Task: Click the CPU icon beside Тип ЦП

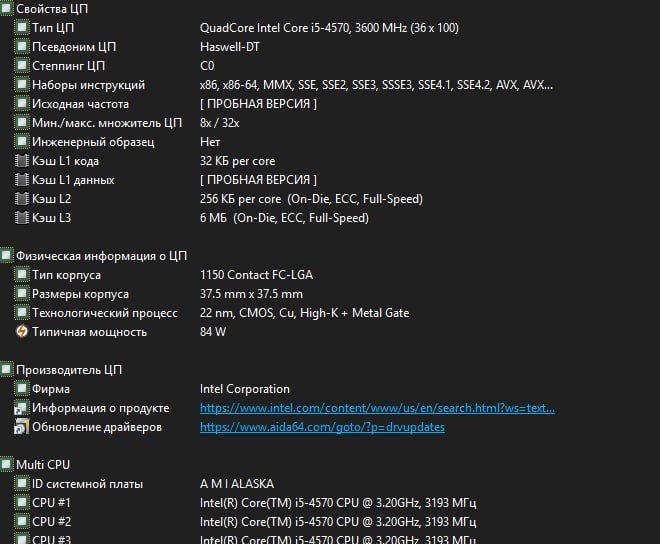Action: (x=22, y=28)
